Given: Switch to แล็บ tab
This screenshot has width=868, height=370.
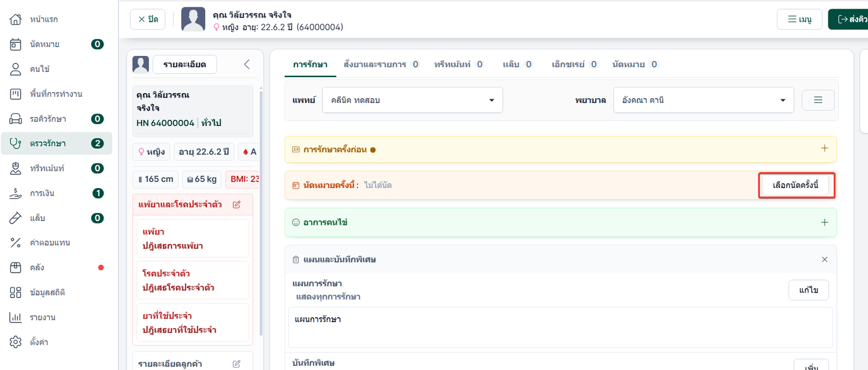Looking at the screenshot, I should pyautogui.click(x=518, y=64).
